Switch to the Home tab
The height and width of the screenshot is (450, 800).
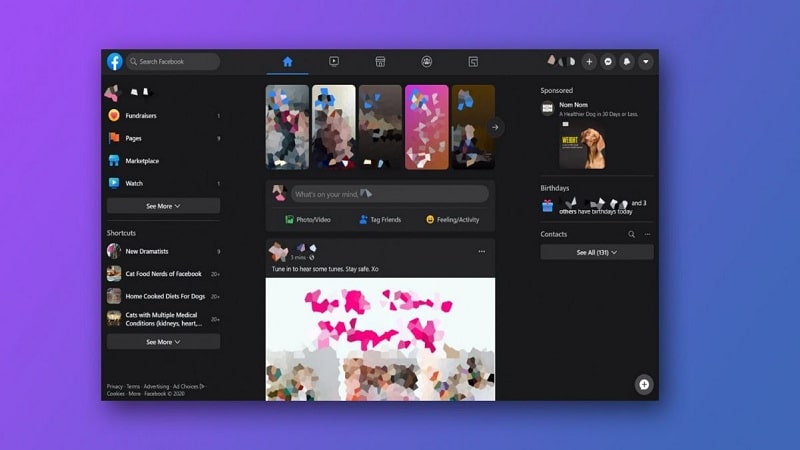[288, 61]
